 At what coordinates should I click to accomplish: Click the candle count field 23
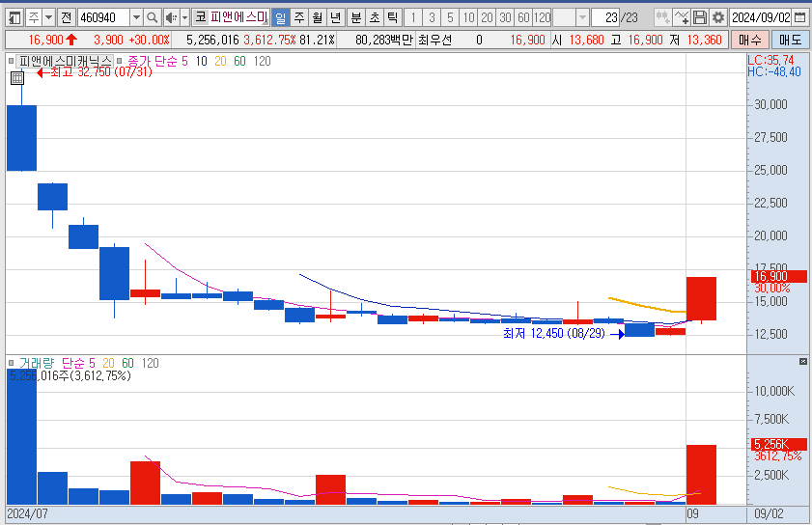604,18
